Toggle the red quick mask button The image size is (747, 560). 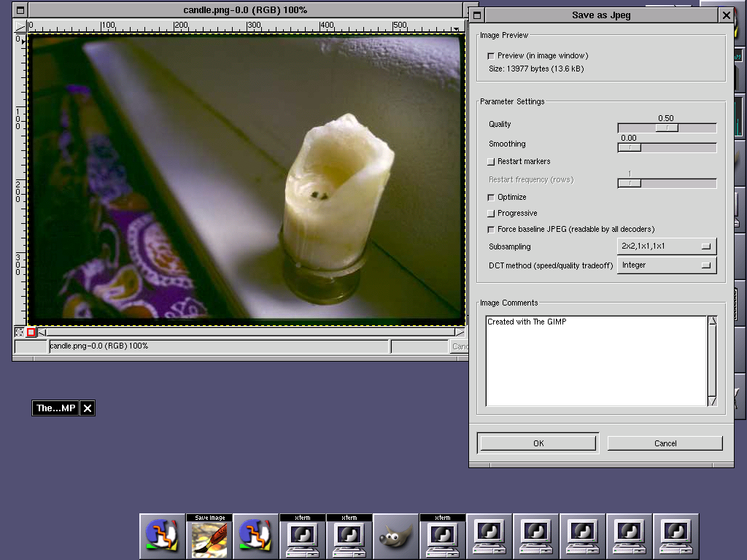tap(31, 332)
